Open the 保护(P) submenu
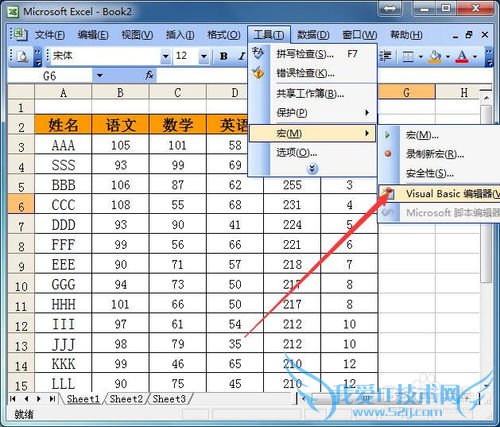 (x=313, y=113)
